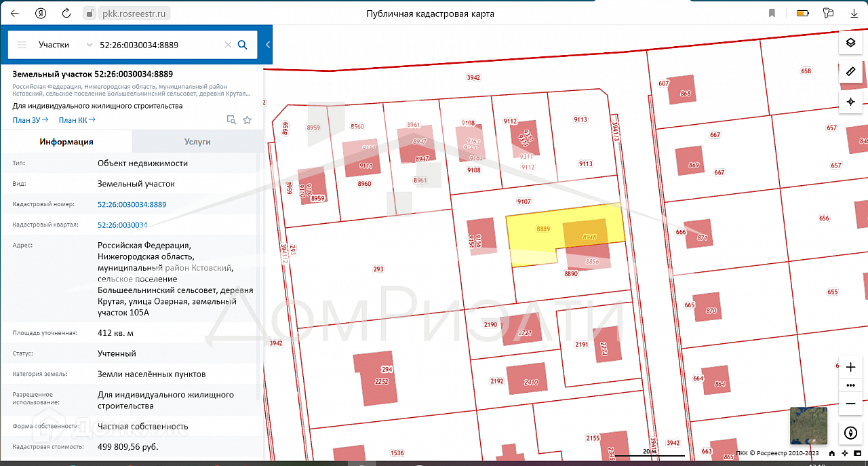Click the locate crosshair map button

click(x=850, y=102)
